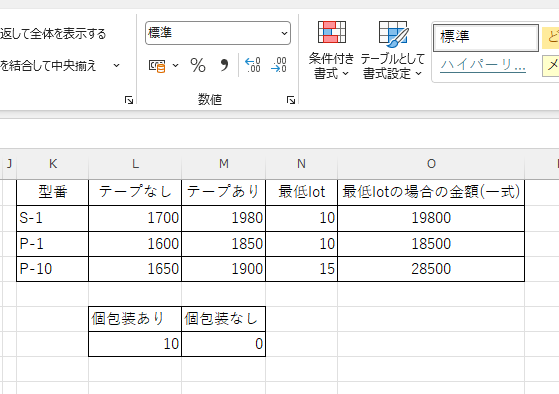The width and height of the screenshot is (559, 394).
Task: Select the ハイパーリ... cell style
Action: (x=483, y=65)
